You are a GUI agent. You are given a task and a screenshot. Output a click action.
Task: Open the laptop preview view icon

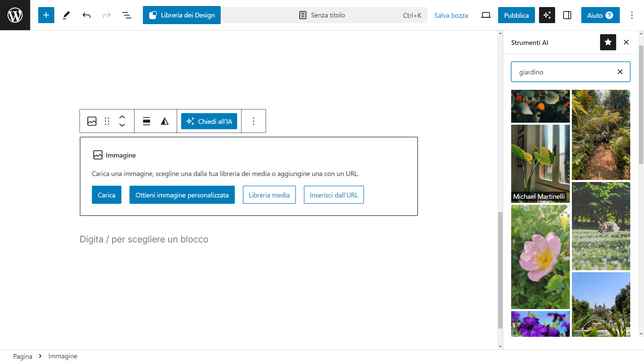486,15
